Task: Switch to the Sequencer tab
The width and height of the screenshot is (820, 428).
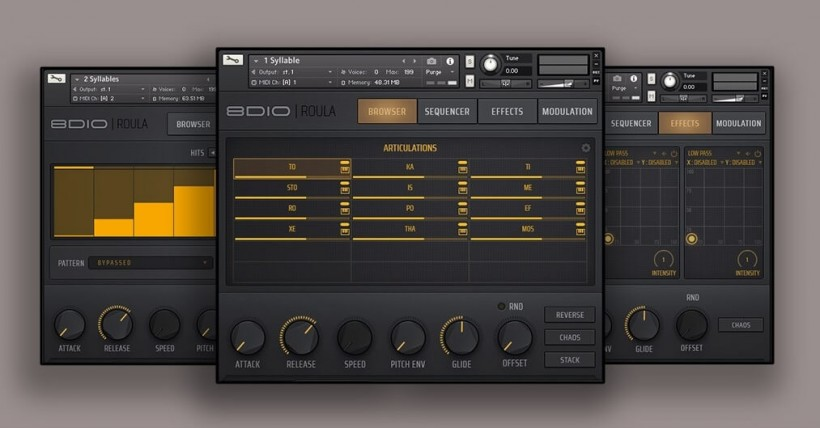Action: 447,111
